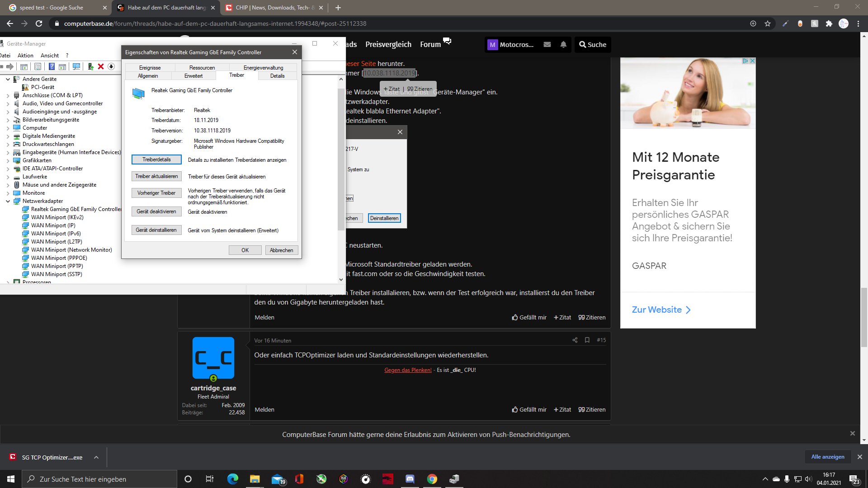The image size is (868, 488).
Task: Expand the Monitore tree node
Action: (8, 193)
